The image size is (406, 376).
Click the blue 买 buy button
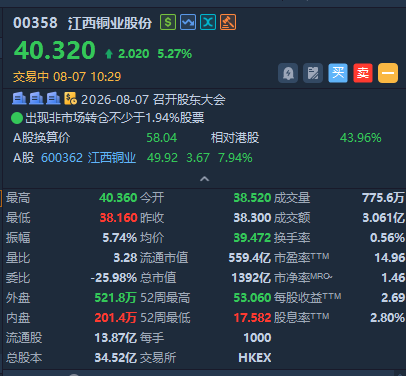(338, 73)
